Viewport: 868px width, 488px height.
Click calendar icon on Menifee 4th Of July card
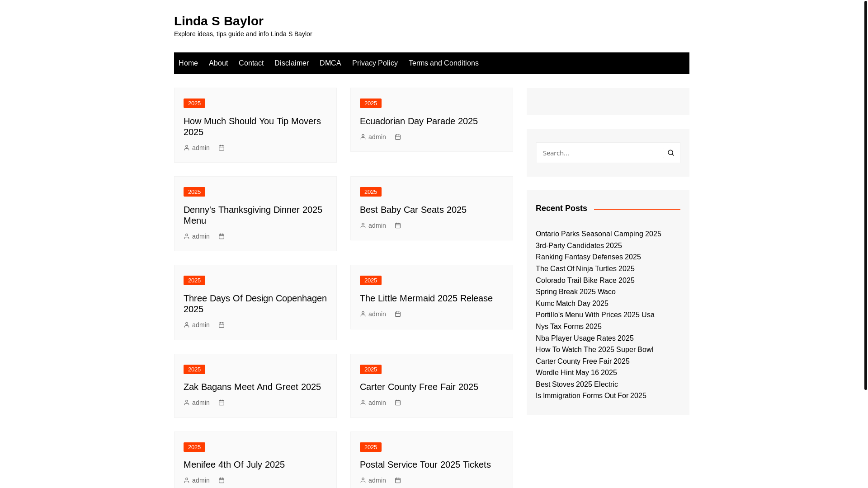pyautogui.click(x=222, y=480)
